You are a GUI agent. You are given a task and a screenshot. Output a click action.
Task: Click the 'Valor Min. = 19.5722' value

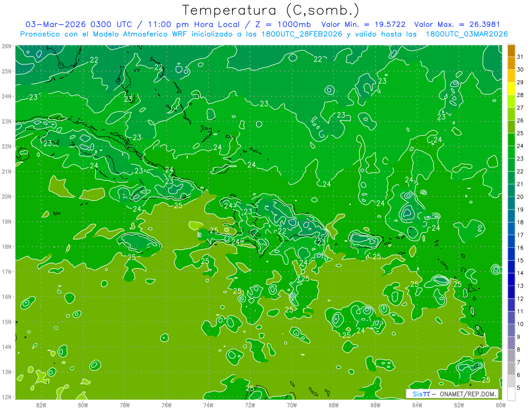tap(364, 24)
